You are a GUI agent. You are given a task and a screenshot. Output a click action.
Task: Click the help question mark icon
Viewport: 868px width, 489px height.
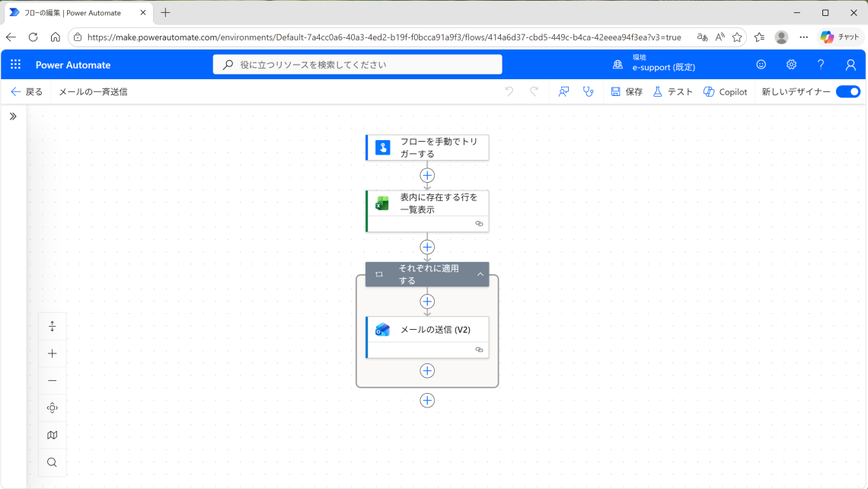tap(821, 65)
